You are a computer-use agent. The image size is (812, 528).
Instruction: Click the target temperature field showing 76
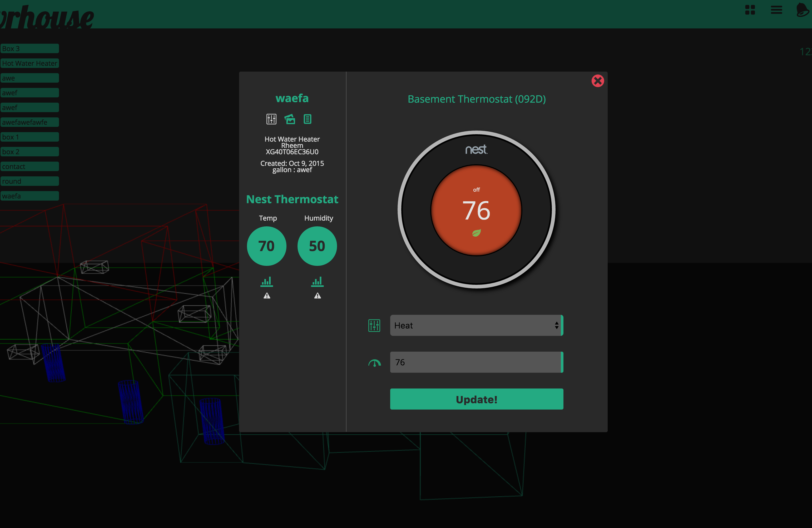(476, 362)
